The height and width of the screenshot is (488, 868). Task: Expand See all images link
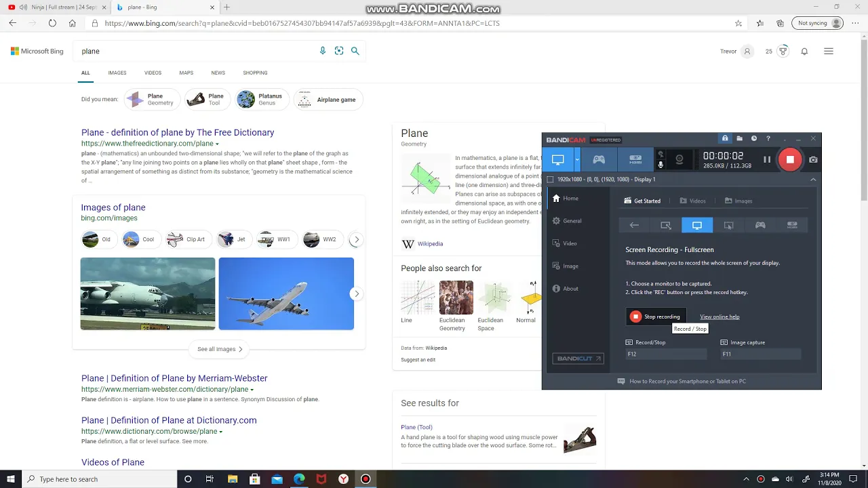tap(220, 349)
